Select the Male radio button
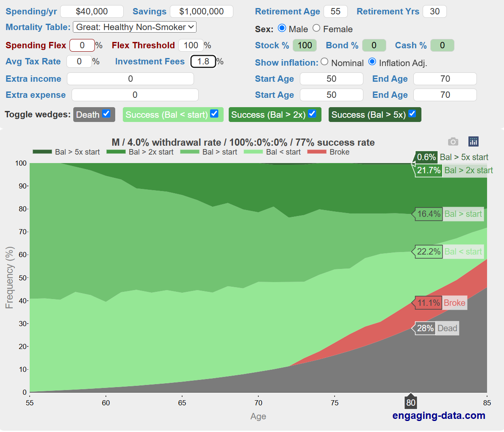Screen dimensions: 504x432 (x=282, y=28)
